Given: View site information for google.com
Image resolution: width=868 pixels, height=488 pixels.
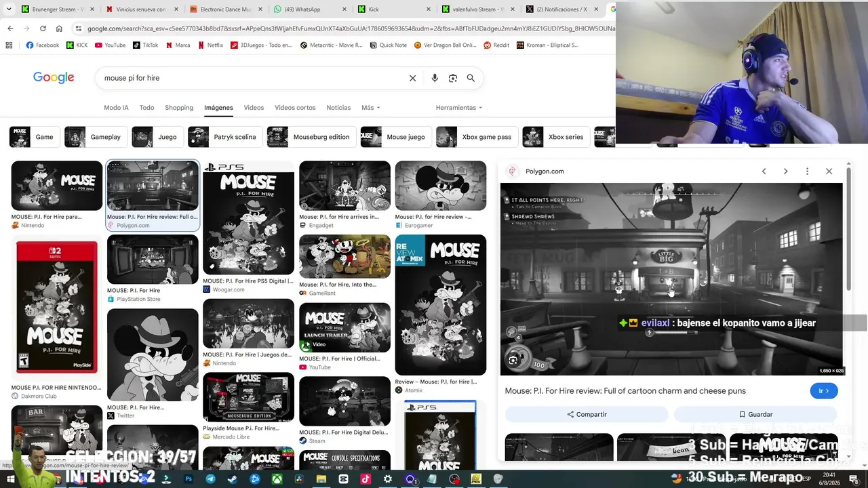Looking at the screenshot, I should (x=79, y=28).
